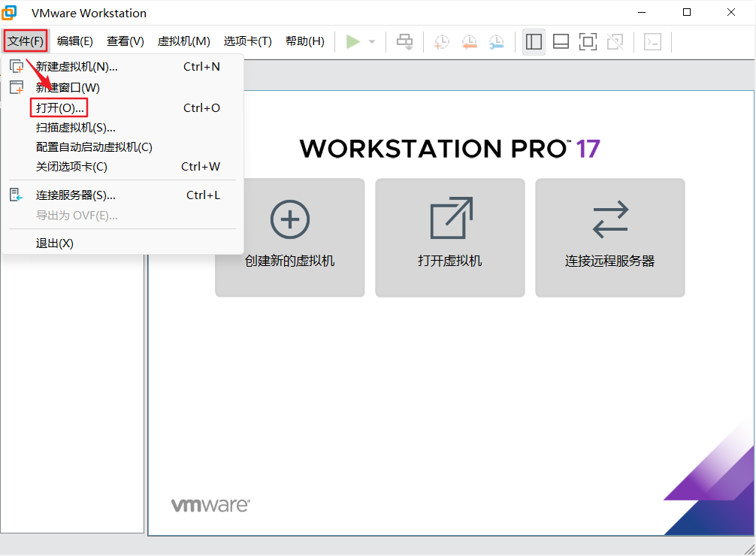Click the green power on play icon
The image size is (756, 556).
click(353, 42)
